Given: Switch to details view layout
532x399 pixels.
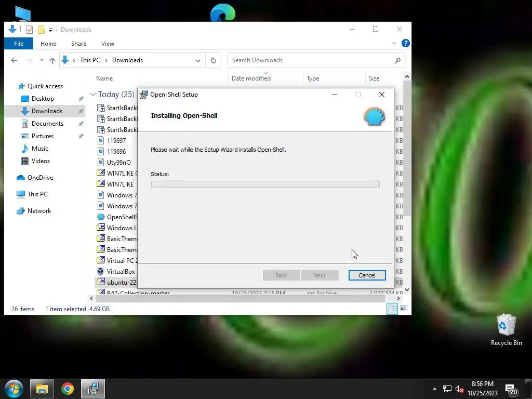Looking at the screenshot, I should tap(392, 309).
